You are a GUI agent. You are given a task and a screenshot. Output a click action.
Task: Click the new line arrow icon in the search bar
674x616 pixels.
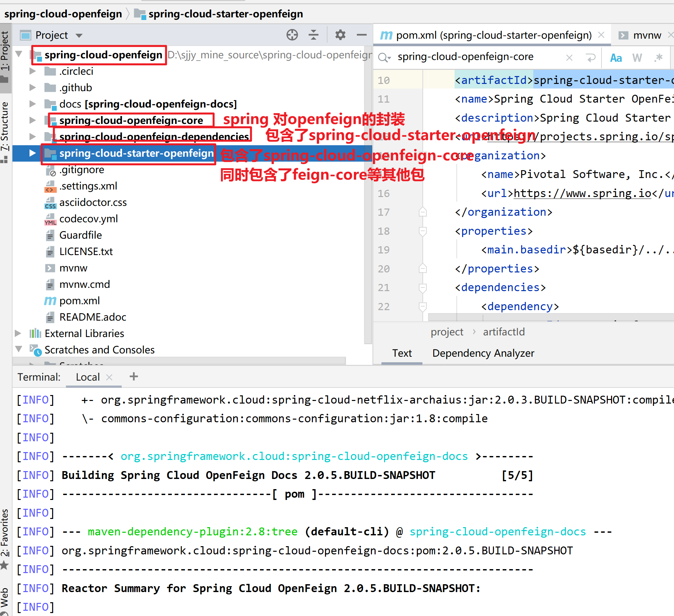[591, 57]
